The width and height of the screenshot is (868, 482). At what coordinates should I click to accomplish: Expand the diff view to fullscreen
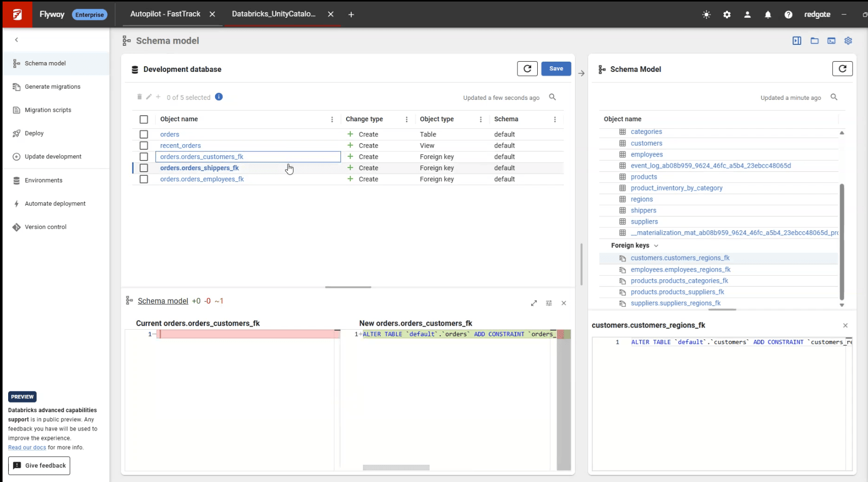pos(534,303)
